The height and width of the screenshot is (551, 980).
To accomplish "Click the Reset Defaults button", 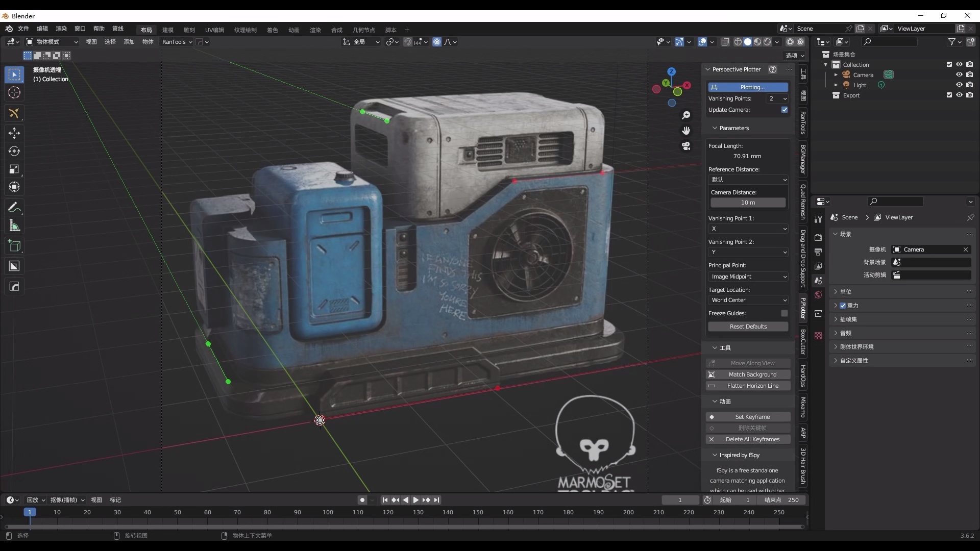I will point(748,327).
